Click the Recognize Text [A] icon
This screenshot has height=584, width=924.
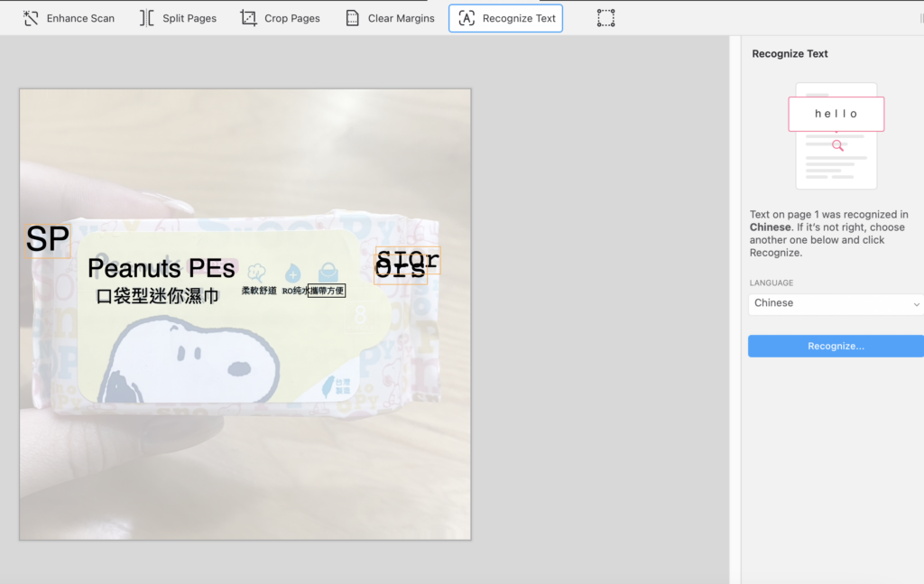(467, 18)
